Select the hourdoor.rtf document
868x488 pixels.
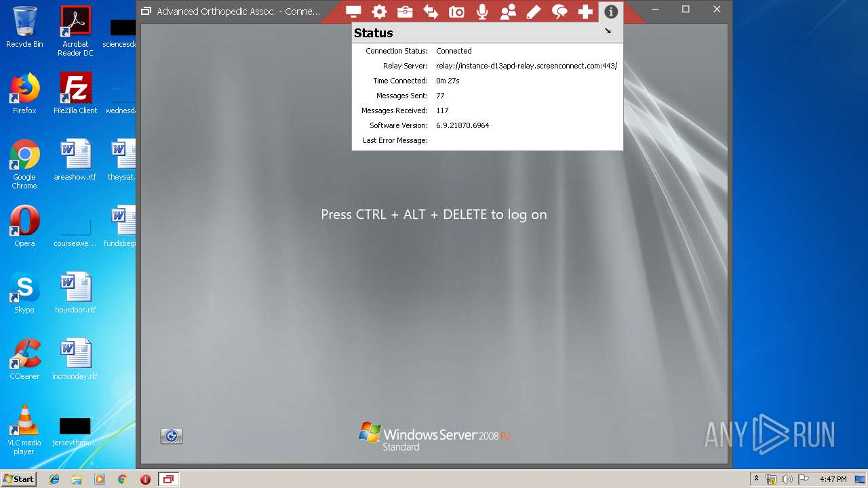pos(75,293)
